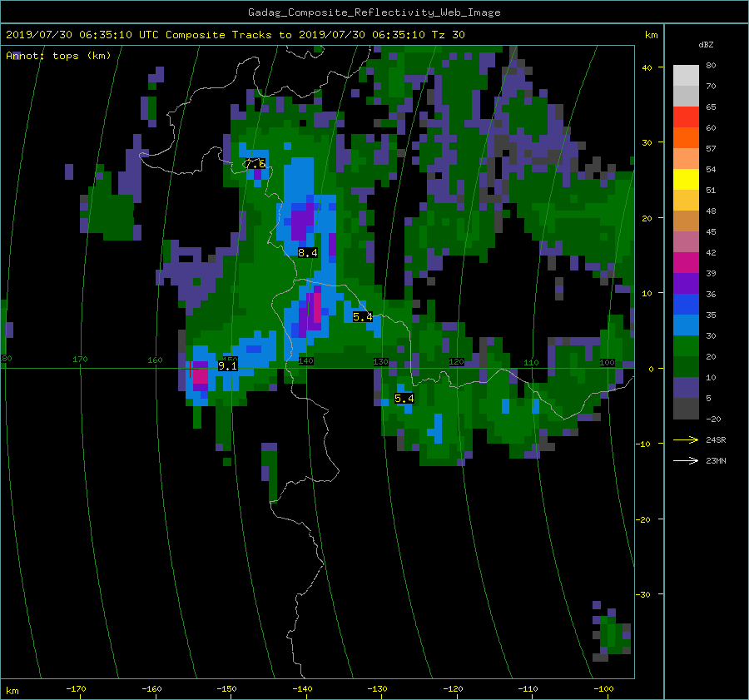Click the 20 km right axis label
This screenshot has height=700, width=749.
(x=647, y=218)
